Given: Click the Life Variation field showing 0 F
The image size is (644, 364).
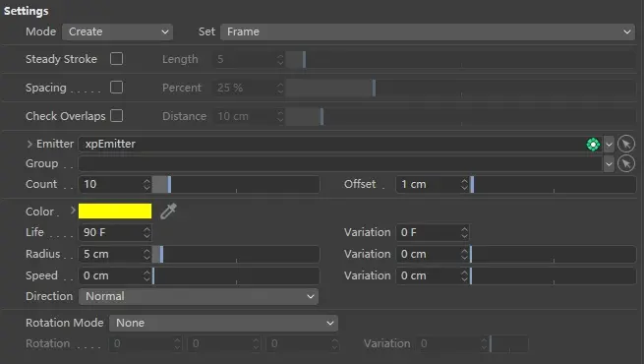Looking at the screenshot, I should [428, 232].
